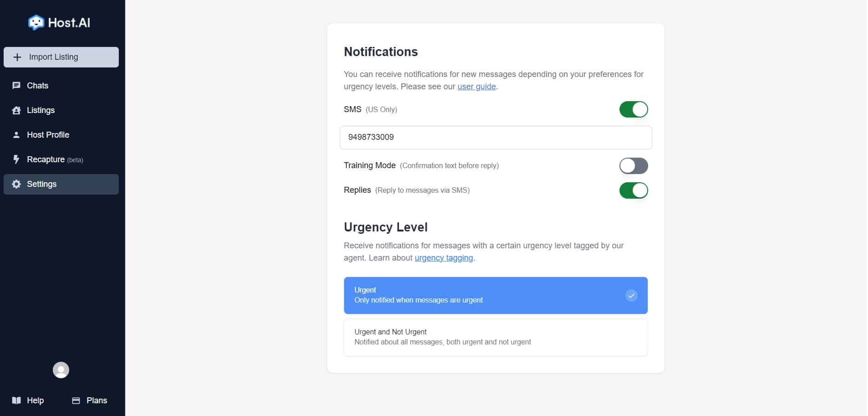The width and height of the screenshot is (868, 416).
Task: Click the Help book icon
Action: click(16, 401)
